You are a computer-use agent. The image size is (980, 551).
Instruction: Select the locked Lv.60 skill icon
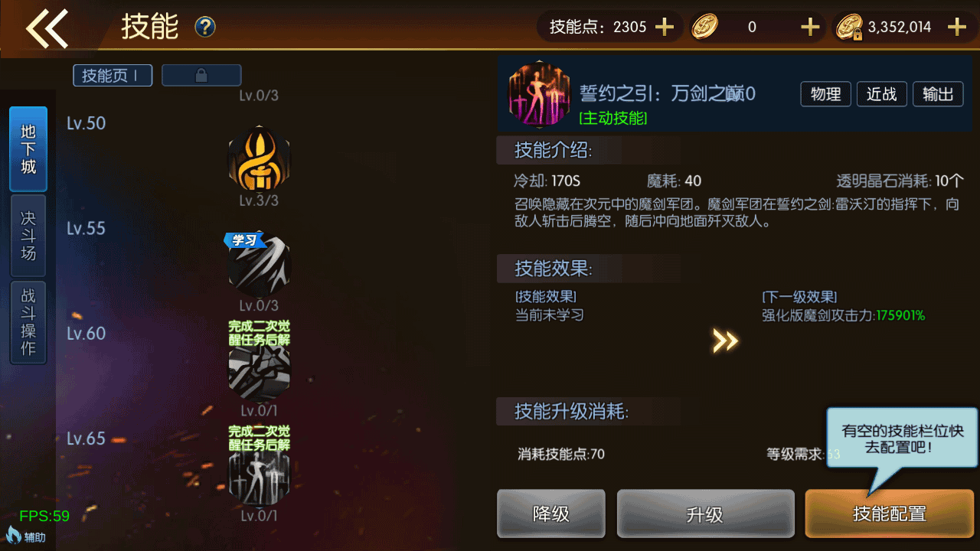pyautogui.click(x=260, y=372)
